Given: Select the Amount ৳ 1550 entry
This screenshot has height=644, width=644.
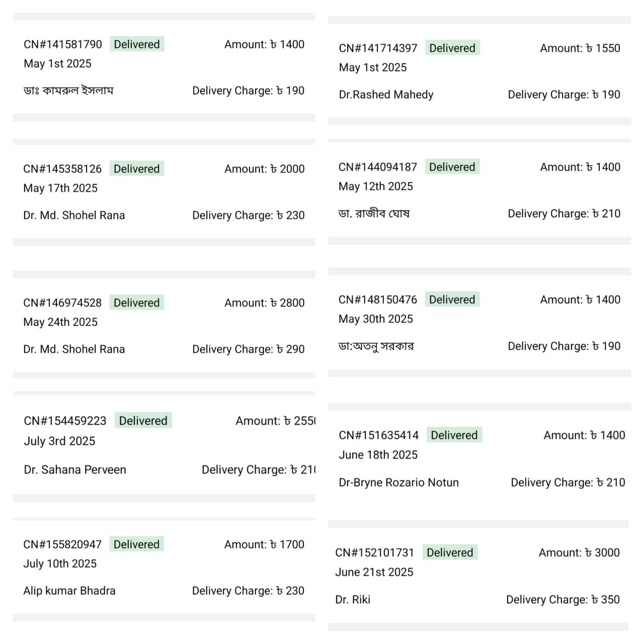Looking at the screenshot, I should [580, 48].
